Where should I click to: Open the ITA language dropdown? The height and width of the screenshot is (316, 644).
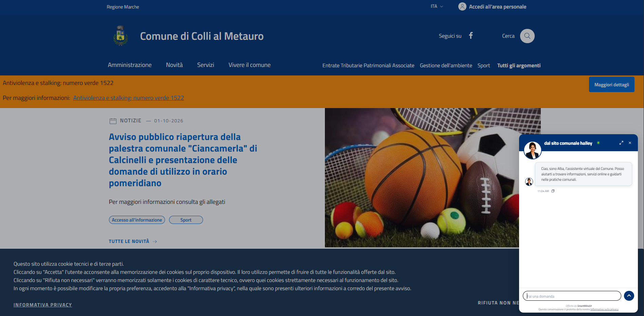pyautogui.click(x=437, y=6)
